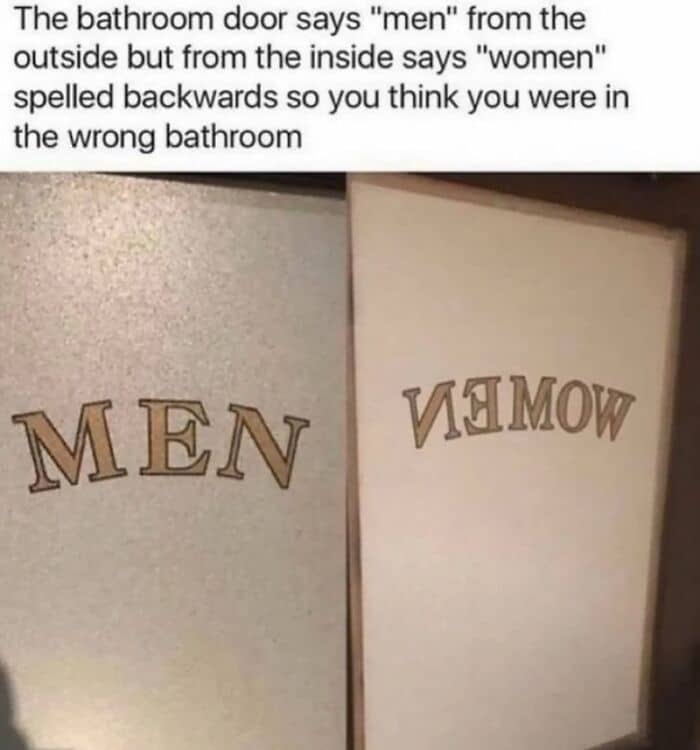This screenshot has width=700, height=750.
Task: Click the quoted word "men" in caption
Action: (x=412, y=20)
